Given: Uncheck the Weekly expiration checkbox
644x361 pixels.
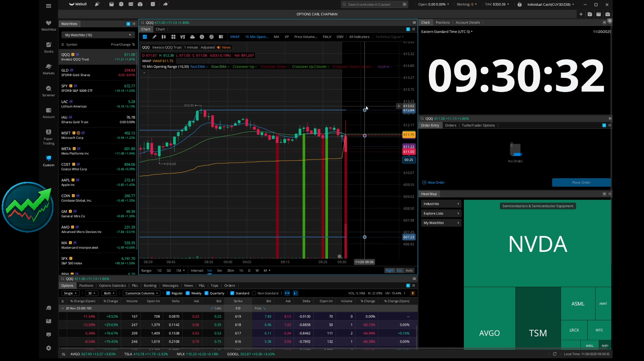Looking at the screenshot, I should click(188, 293).
